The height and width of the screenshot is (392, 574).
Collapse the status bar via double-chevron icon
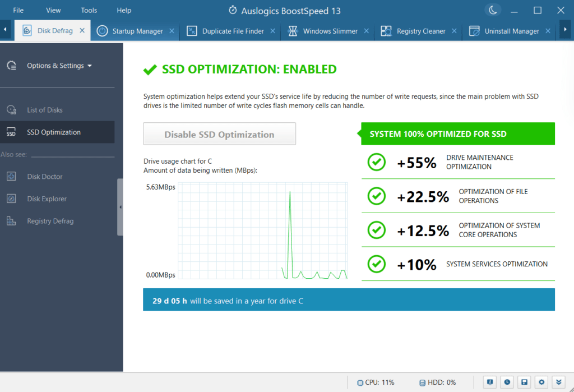(558, 382)
